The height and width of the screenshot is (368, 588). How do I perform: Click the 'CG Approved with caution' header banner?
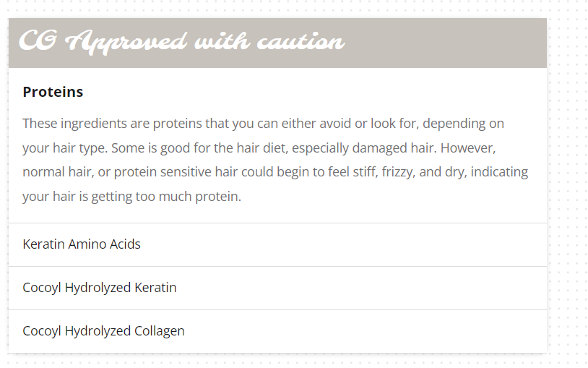click(277, 43)
